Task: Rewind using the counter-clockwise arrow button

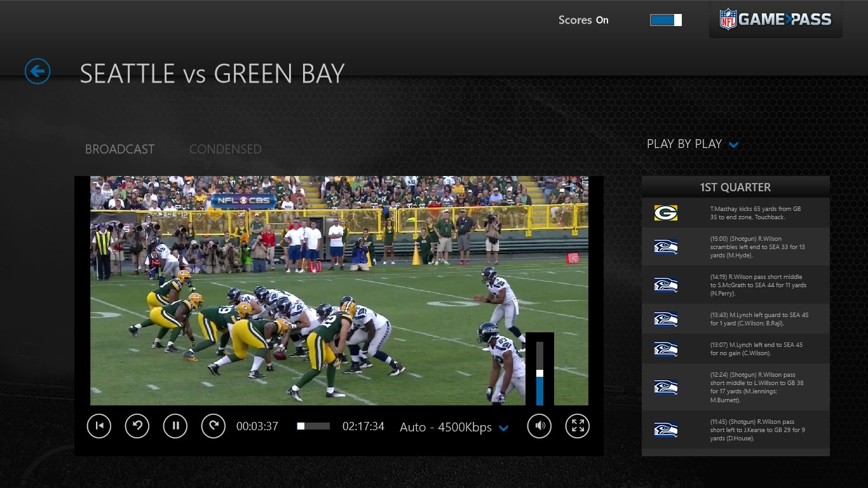Action: [137, 426]
